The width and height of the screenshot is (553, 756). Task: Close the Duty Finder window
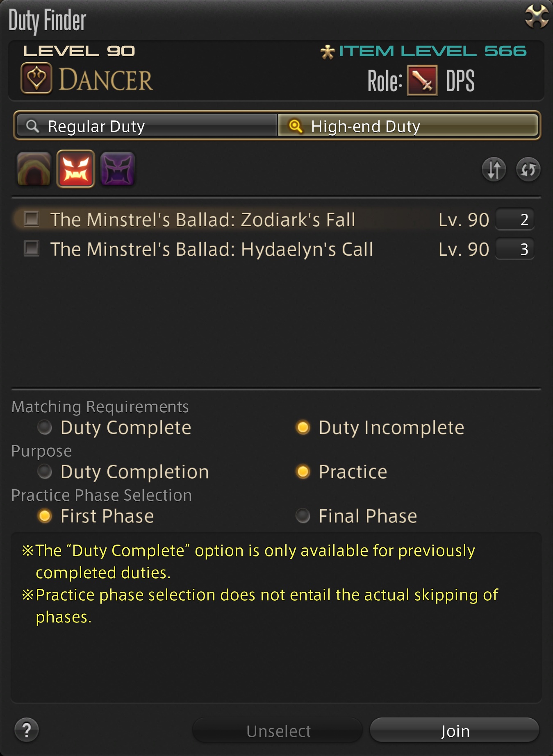(537, 17)
